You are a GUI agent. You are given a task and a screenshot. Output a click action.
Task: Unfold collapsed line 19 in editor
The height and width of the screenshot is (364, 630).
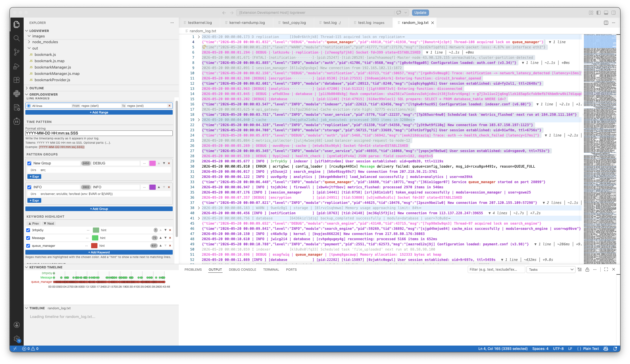199,120
